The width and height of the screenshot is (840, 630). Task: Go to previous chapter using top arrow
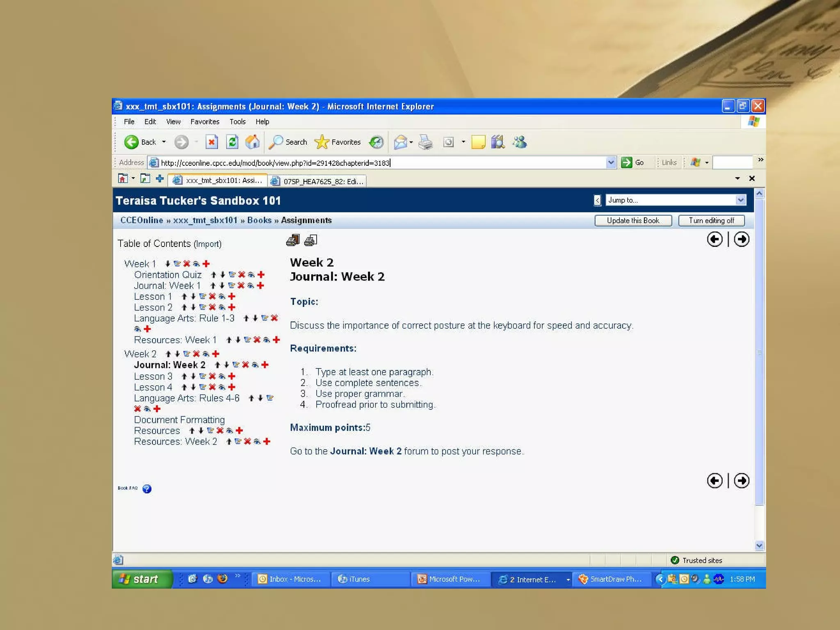(x=714, y=239)
